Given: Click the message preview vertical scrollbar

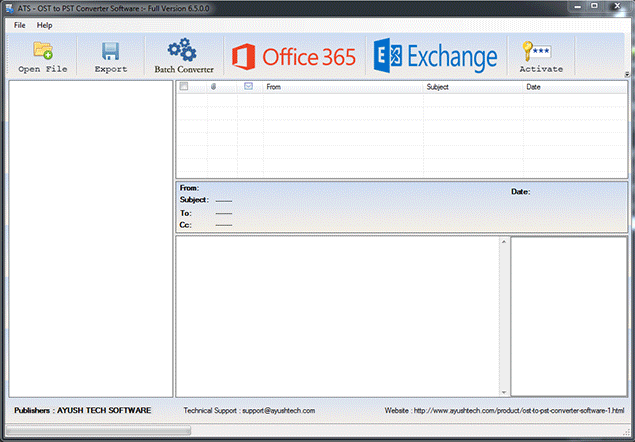Looking at the screenshot, I should tap(504, 315).
